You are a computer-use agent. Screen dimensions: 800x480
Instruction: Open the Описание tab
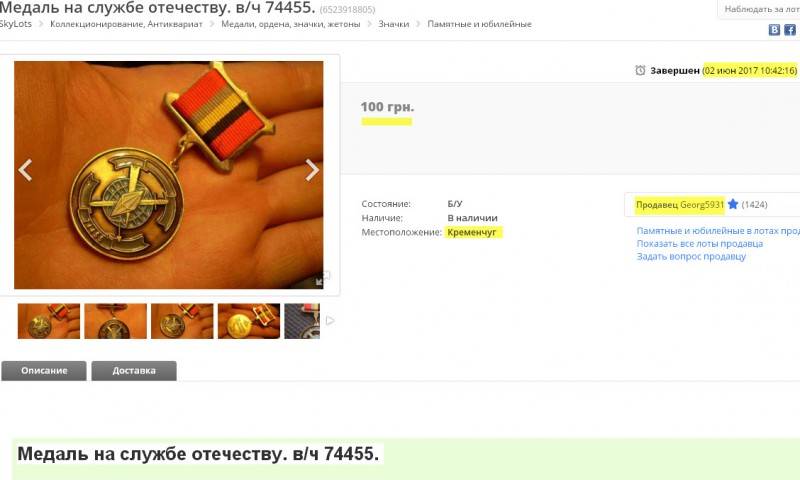(44, 371)
